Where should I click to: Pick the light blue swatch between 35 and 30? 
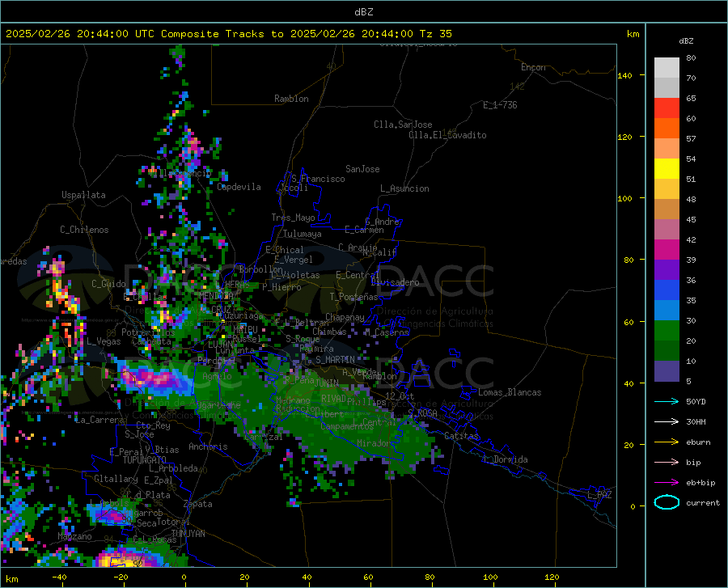point(667,311)
